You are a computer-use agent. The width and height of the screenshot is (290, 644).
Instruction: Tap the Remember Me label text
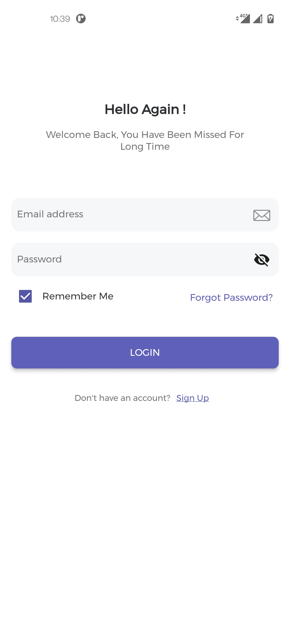point(78,296)
